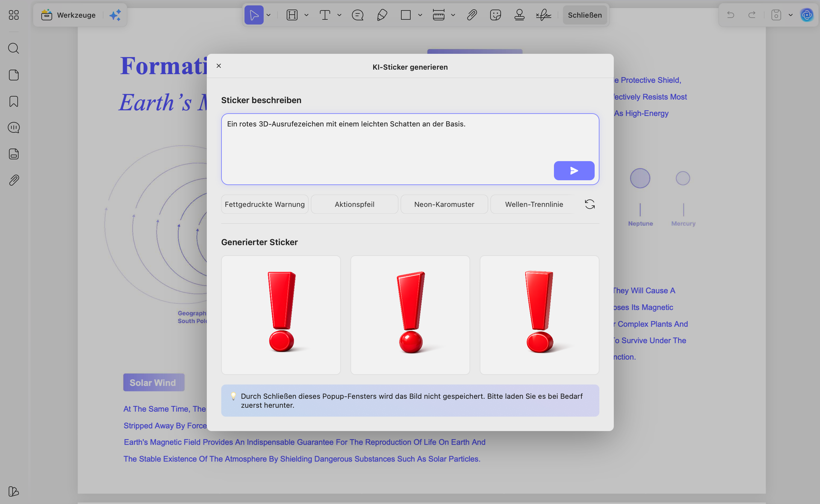Click the send arrow to generate sticker
The width and height of the screenshot is (820, 504).
pos(574,171)
